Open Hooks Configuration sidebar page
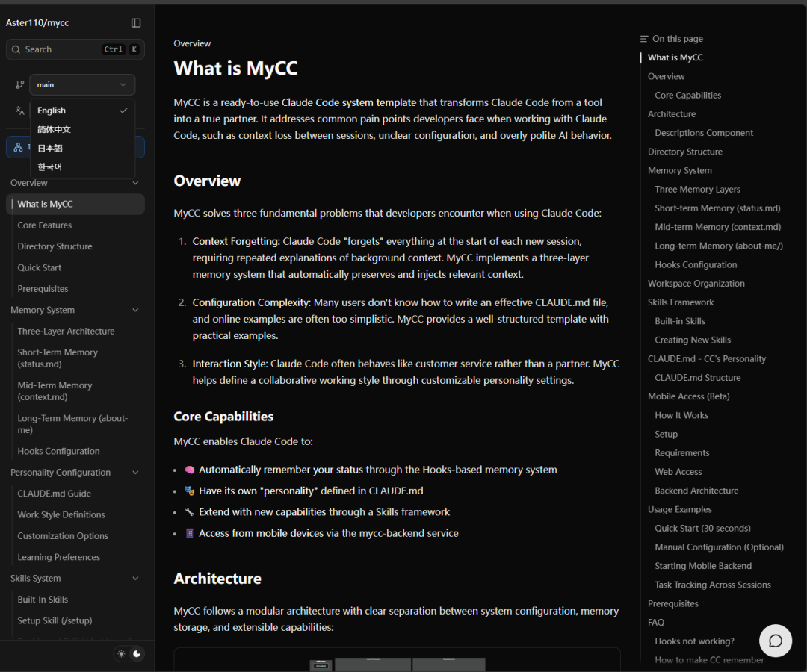 point(59,451)
